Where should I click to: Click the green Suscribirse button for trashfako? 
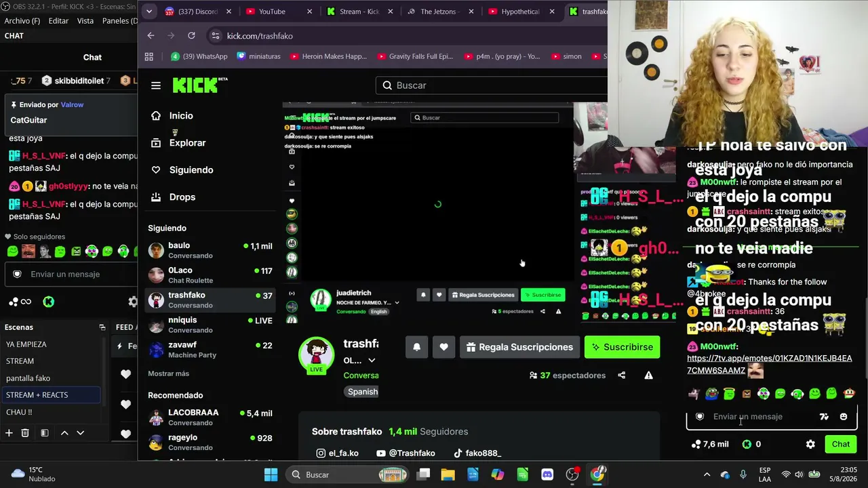(x=622, y=347)
